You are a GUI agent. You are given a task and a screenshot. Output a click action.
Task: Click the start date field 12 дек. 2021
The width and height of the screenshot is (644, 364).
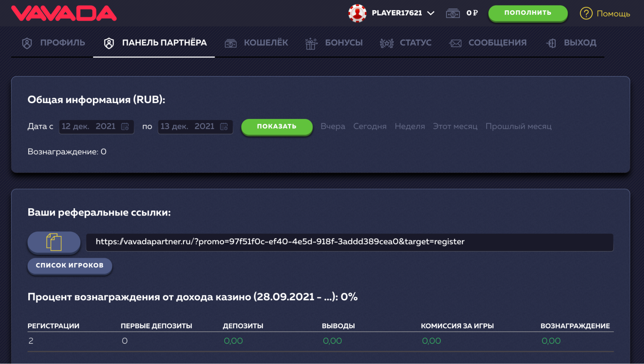pyautogui.click(x=96, y=126)
